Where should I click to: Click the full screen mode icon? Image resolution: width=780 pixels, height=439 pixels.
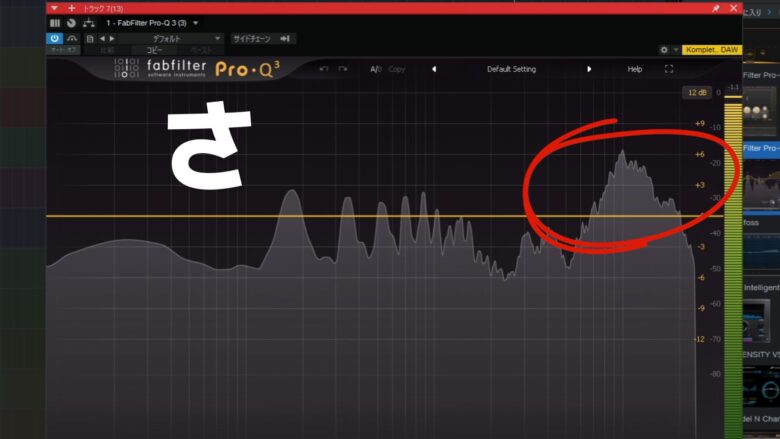[x=669, y=69]
